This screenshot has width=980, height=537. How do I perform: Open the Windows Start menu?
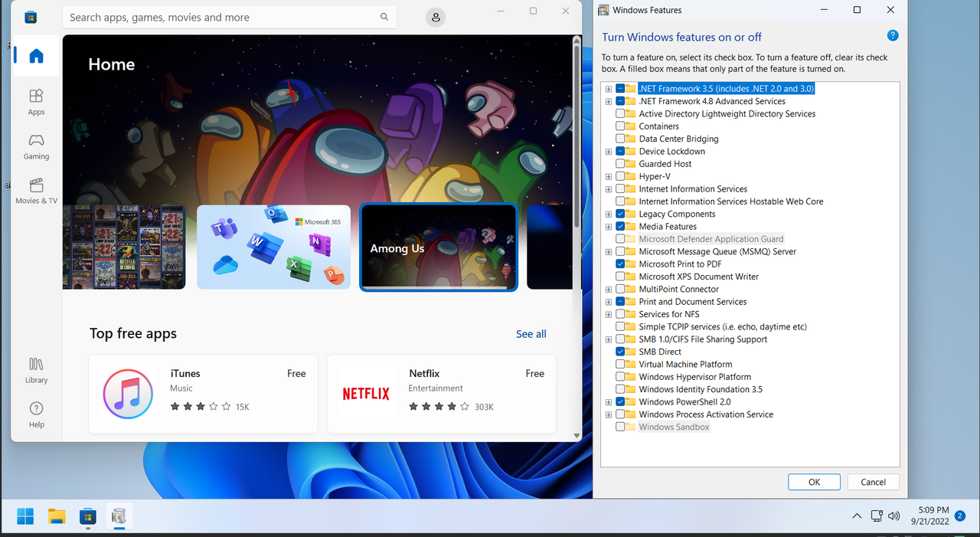pyautogui.click(x=25, y=516)
